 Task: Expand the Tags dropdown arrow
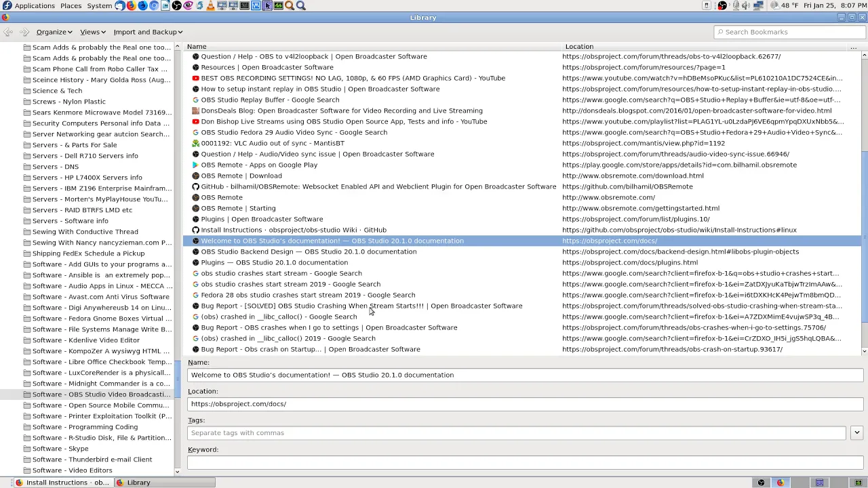856,432
